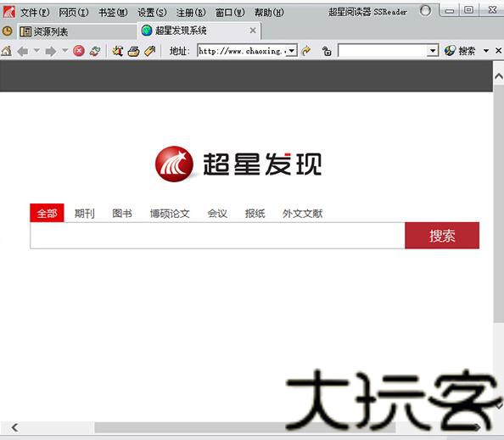
Task: Minimize the SSReader window
Action: (450, 11)
